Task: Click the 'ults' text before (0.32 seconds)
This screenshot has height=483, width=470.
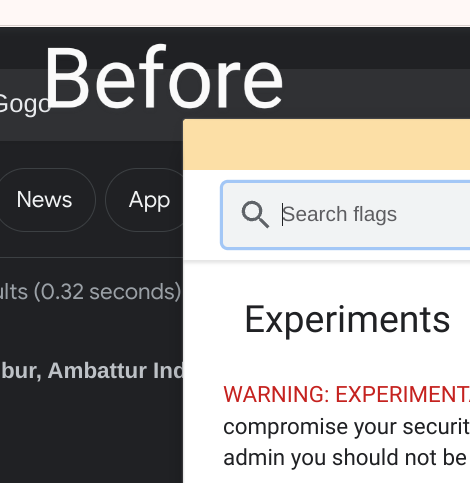Action: coord(14,292)
